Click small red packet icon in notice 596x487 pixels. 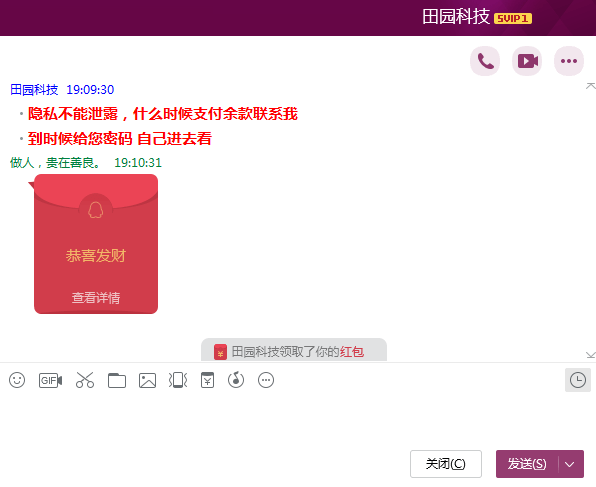(x=220, y=352)
